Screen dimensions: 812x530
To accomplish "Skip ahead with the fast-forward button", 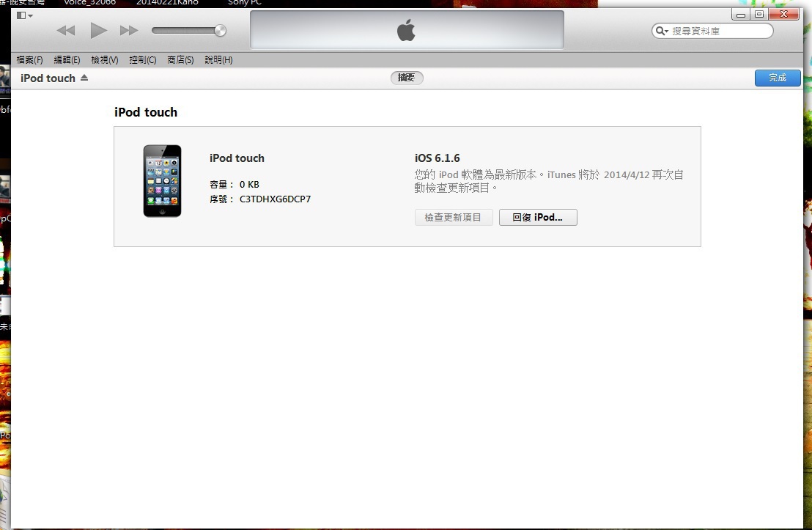I will tap(129, 31).
